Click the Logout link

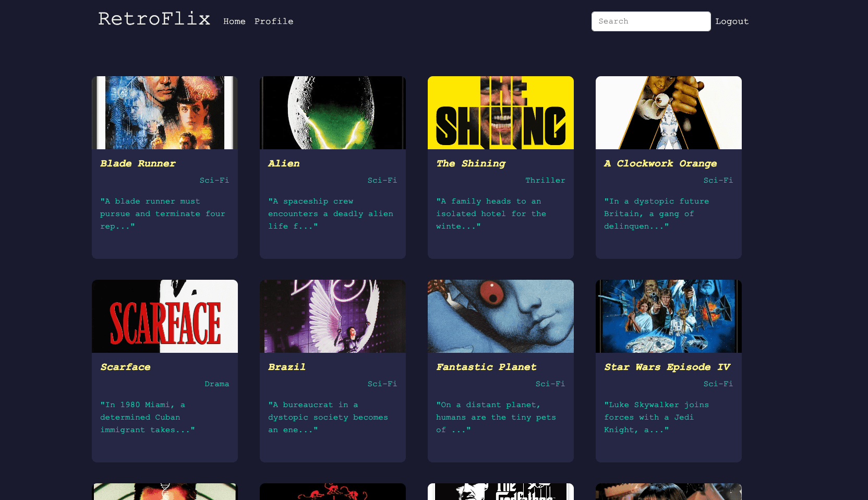click(x=732, y=21)
